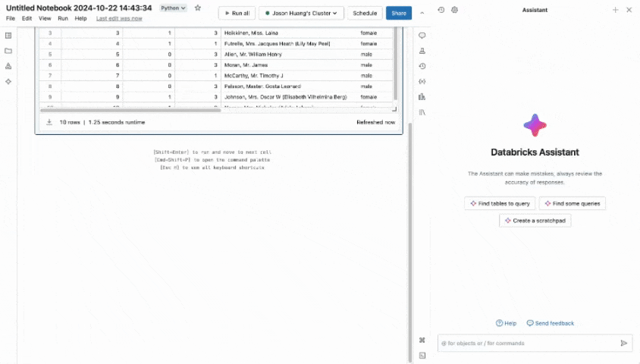Open the environment panel icon
The height and width of the screenshot is (364, 640).
pyautogui.click(x=422, y=97)
